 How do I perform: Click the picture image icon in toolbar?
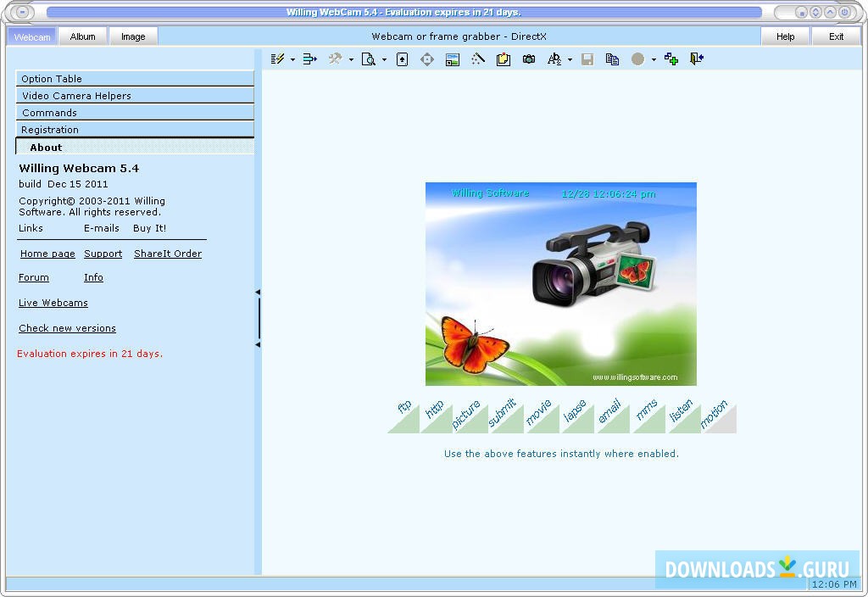(x=453, y=59)
